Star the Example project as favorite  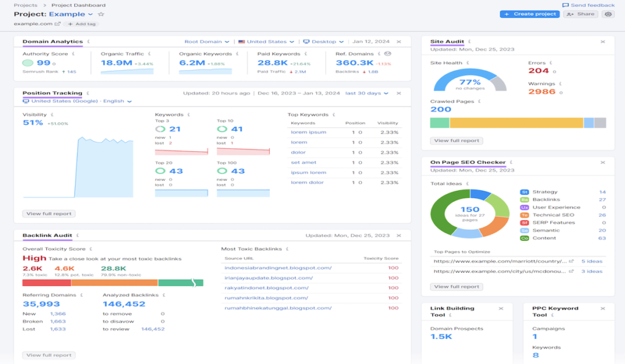point(101,14)
